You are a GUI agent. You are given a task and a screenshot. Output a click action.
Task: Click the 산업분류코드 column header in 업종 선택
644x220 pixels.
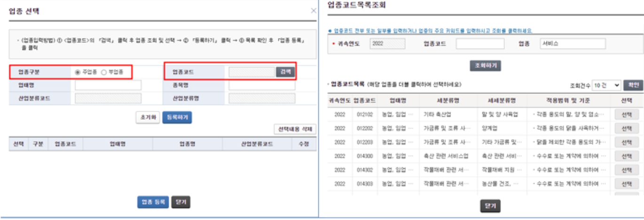(x=257, y=144)
